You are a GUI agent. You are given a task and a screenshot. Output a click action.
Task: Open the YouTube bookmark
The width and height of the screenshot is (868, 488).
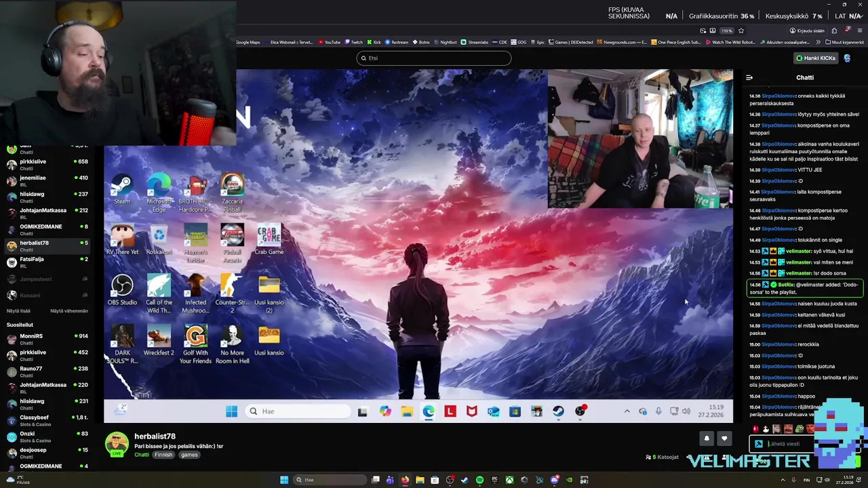point(329,42)
